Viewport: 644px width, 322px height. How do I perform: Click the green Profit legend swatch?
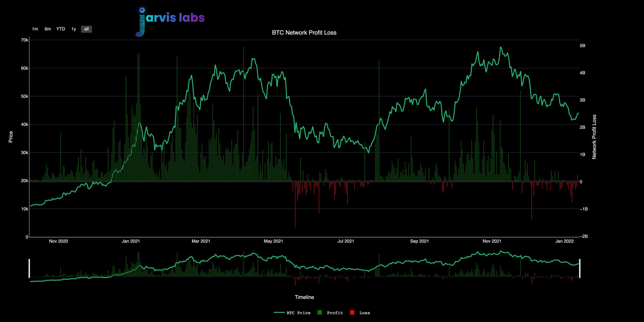(320, 312)
